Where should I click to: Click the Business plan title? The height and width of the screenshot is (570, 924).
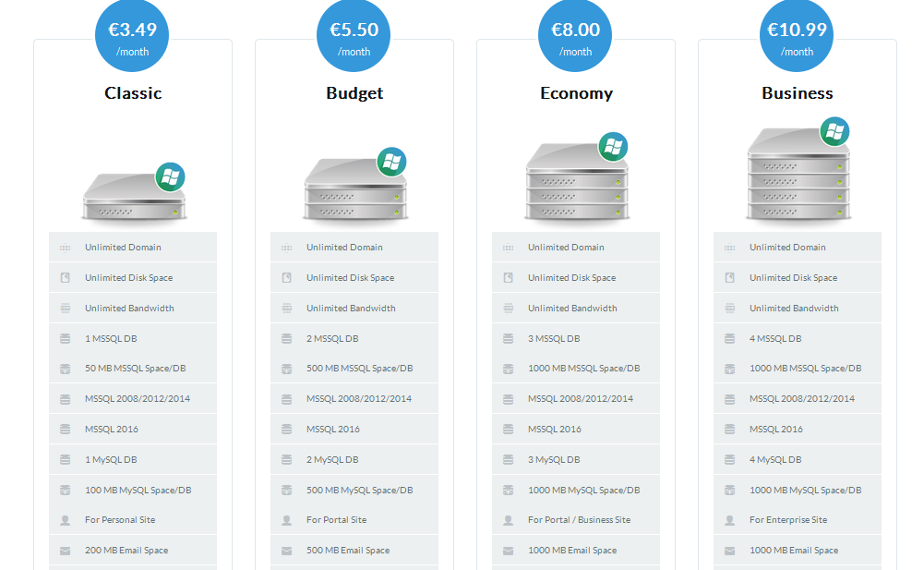[798, 93]
